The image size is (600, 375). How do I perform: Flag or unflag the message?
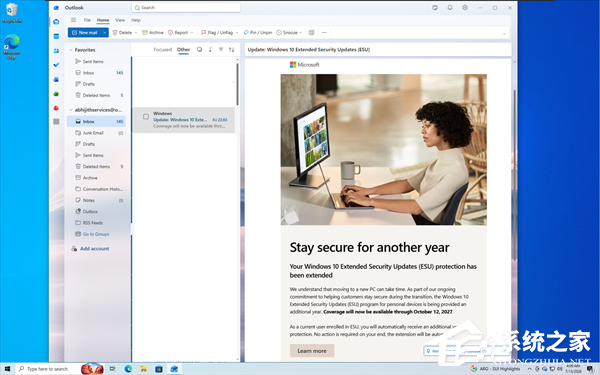click(x=217, y=33)
